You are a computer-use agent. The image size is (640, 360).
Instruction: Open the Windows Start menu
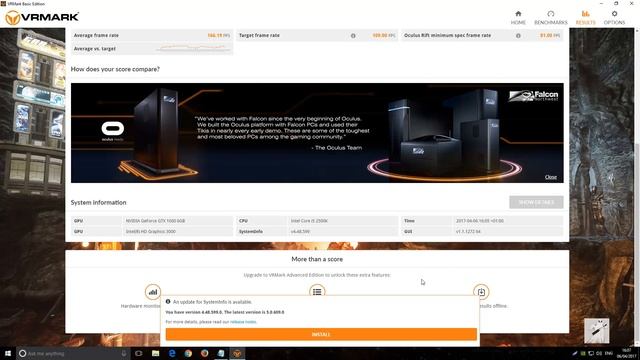tap(8, 353)
